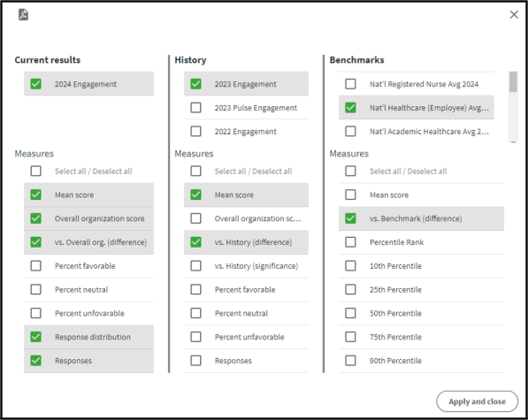Select Nat'l Registered Nurse Avg 2024 benchmark
528x420 pixels.
pos(350,84)
